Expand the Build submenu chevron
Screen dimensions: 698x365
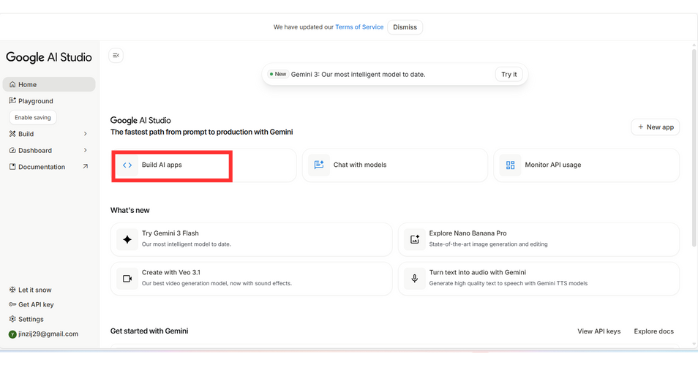(x=85, y=134)
